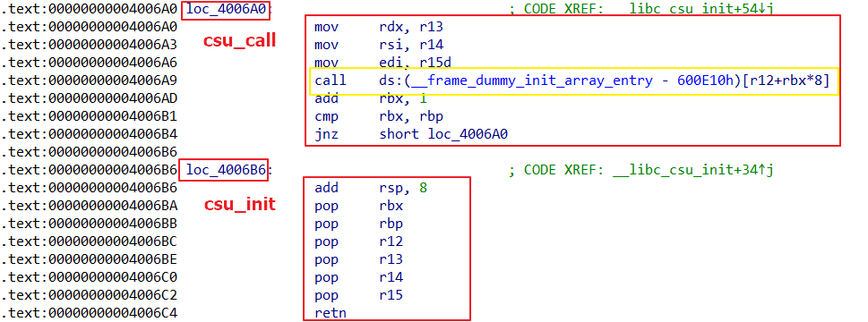Select address .text:00000000004006BB
Screen dimensions: 868x322
(90, 224)
